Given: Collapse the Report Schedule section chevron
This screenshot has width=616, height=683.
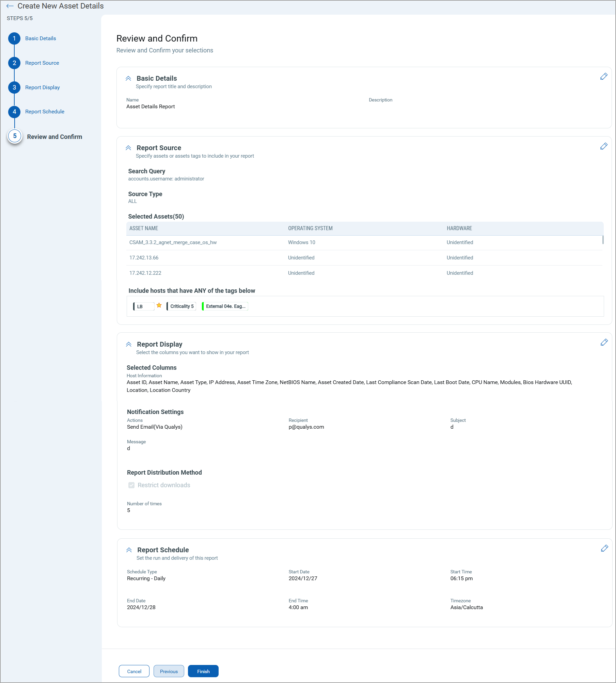Looking at the screenshot, I should 129,550.
